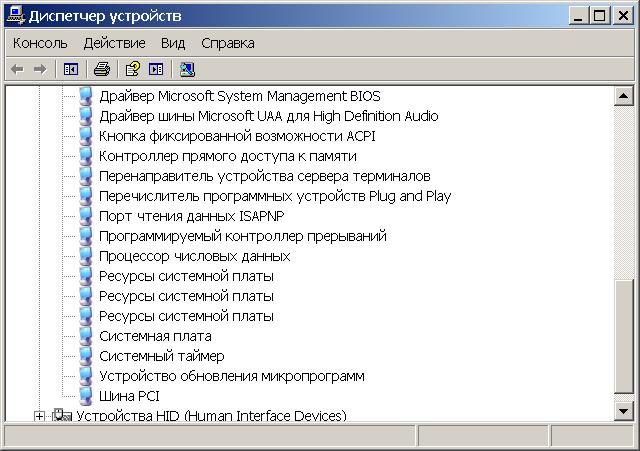
Task: Click the scrollbar up arrow
Action: coord(623,96)
